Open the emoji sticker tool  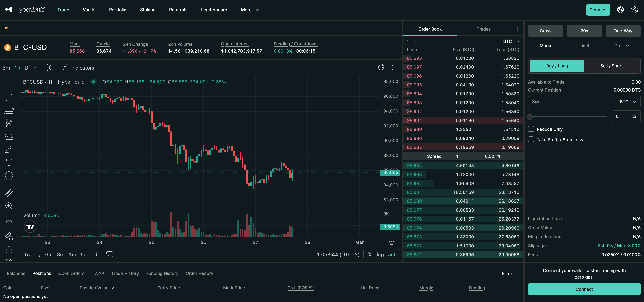tap(9, 176)
